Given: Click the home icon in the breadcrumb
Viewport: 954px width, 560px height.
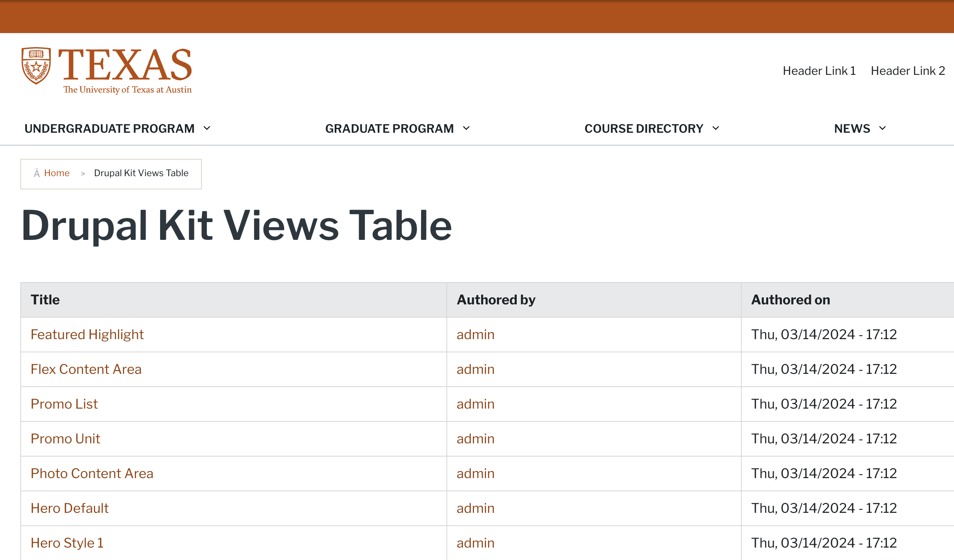Looking at the screenshot, I should pyautogui.click(x=38, y=173).
